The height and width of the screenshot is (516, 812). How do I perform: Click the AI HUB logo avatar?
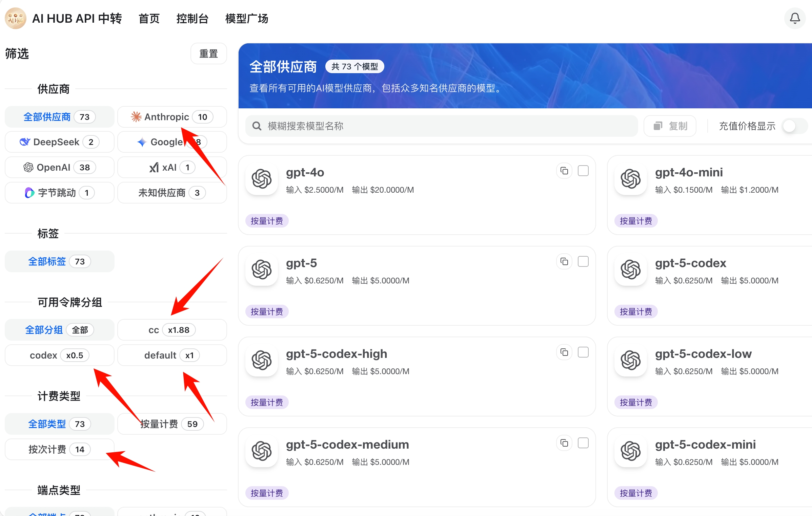[16, 18]
